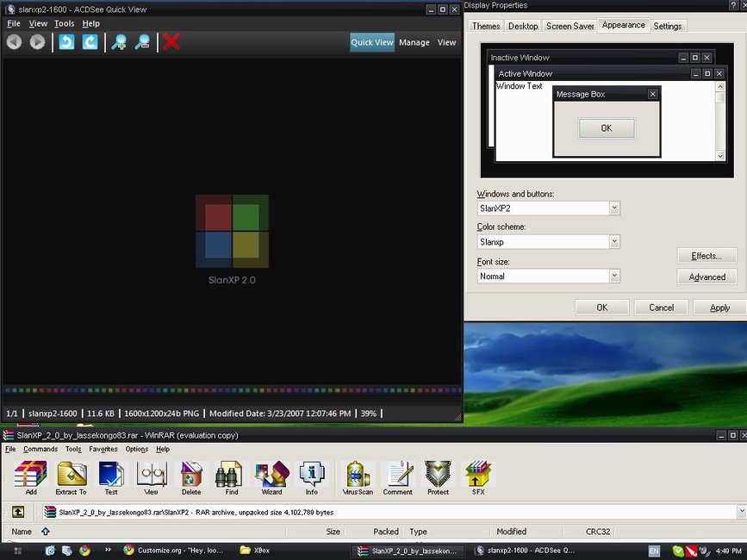The height and width of the screenshot is (560, 747).
Task: Switch to Settings tab in Display Properties
Action: tap(668, 26)
